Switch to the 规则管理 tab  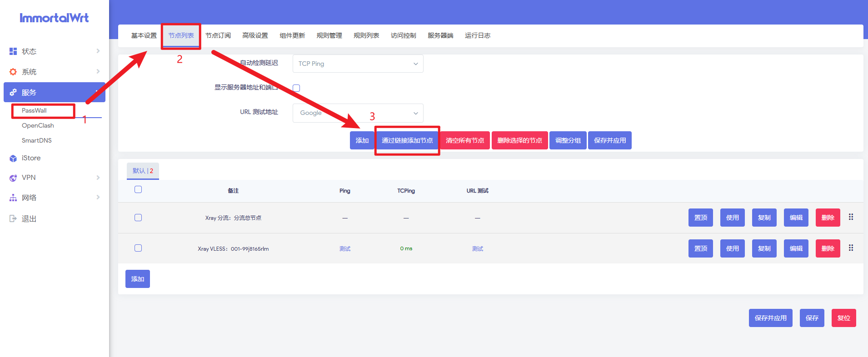tap(329, 35)
